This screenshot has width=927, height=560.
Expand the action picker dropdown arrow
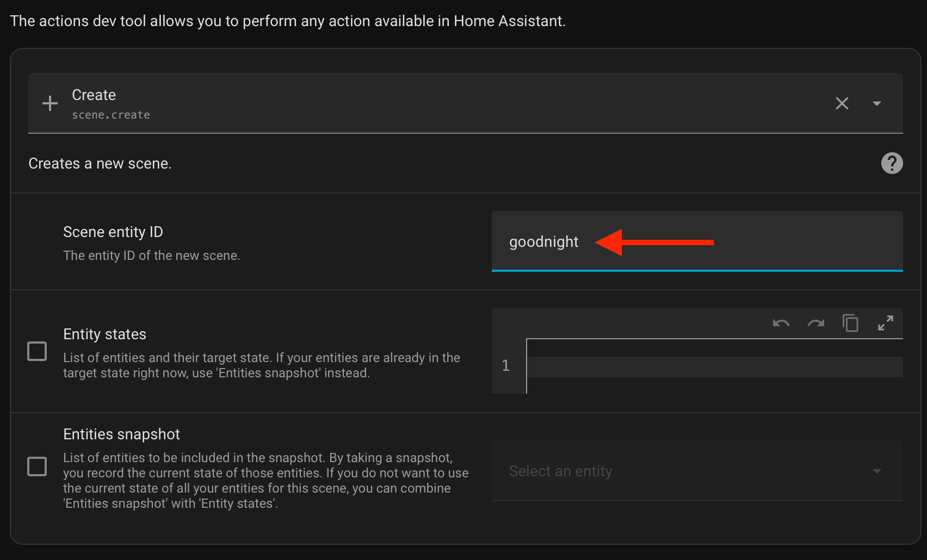(x=876, y=103)
